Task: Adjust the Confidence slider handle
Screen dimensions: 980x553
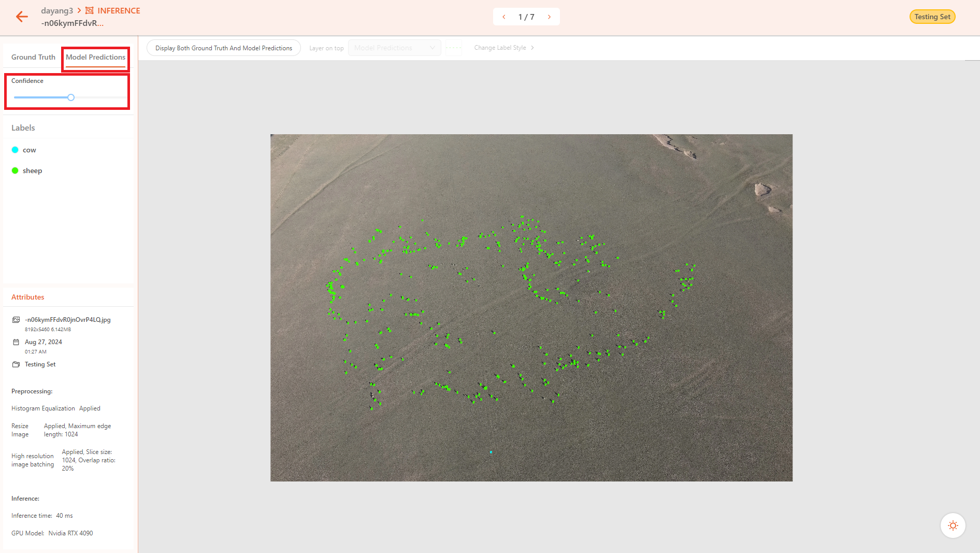Action: click(71, 97)
